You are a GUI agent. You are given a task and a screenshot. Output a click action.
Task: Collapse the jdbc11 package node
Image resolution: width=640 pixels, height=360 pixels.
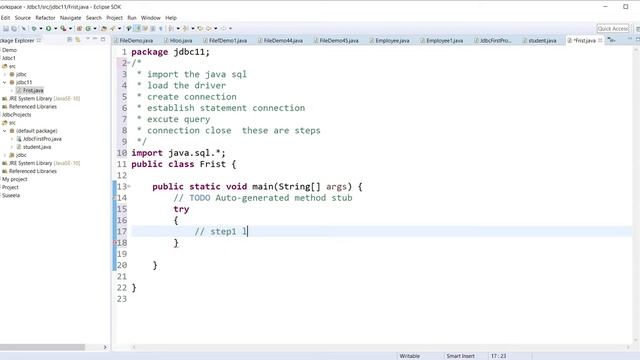coord(5,82)
